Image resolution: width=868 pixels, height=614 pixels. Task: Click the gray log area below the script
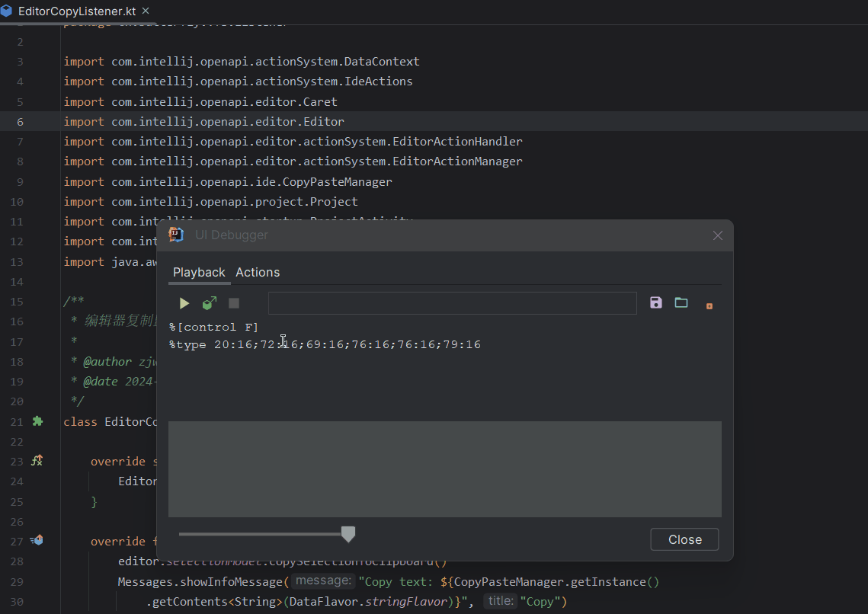coord(444,469)
